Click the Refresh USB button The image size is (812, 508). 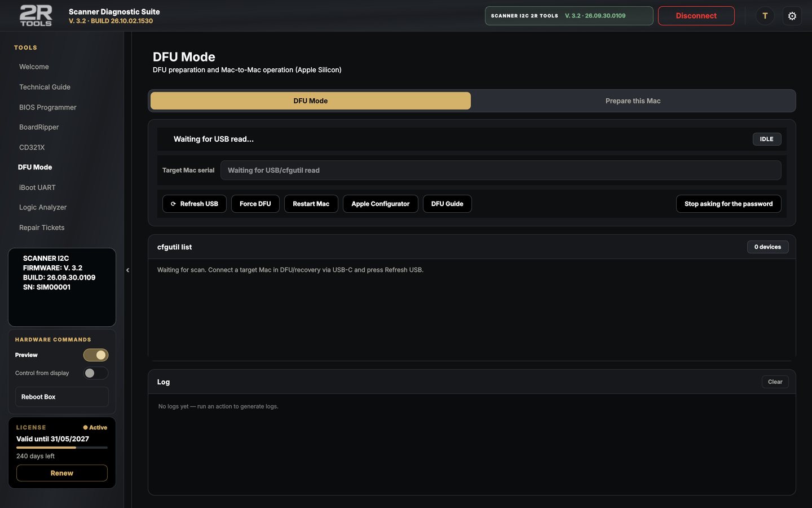coord(195,204)
